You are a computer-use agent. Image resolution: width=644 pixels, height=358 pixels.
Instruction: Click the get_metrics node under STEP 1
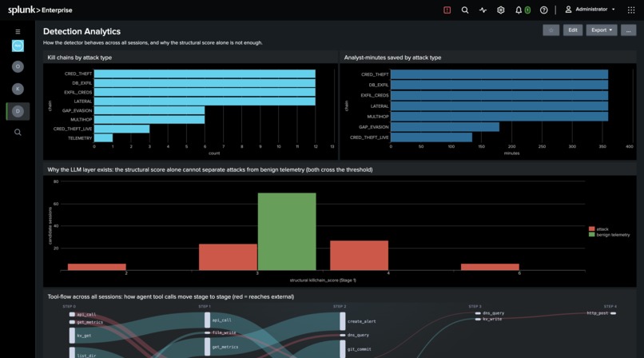point(208,347)
